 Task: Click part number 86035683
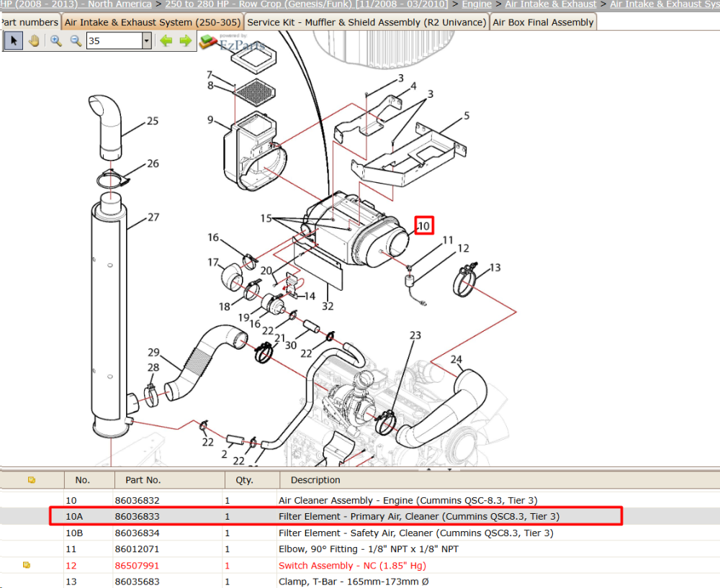click(x=138, y=582)
